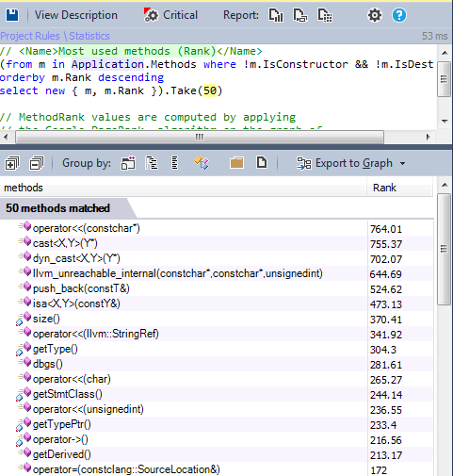Click the query editor horizontal scrollbar thumb
Screen dimensions: 453x476
pyautogui.click(x=200, y=138)
